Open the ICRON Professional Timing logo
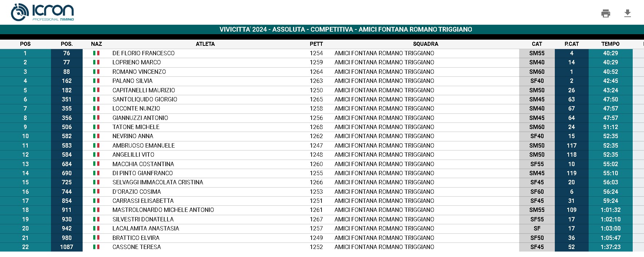Image resolution: width=644 pixels, height=257 pixels. point(43,12)
